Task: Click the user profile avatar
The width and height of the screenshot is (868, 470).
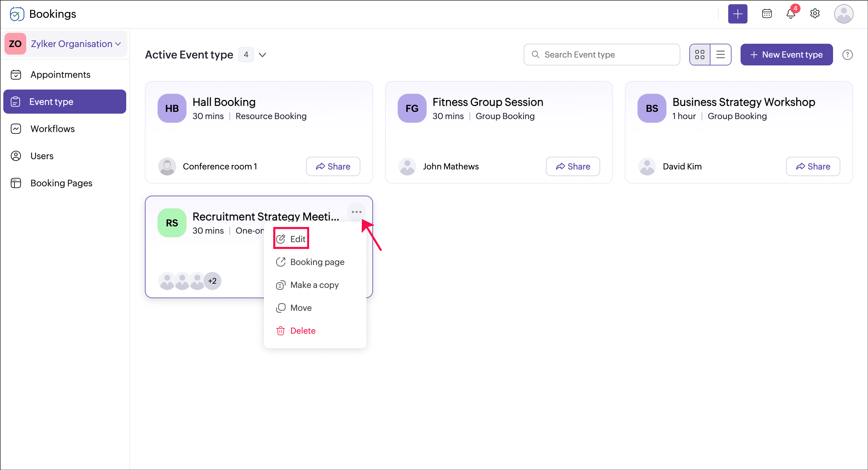Action: tap(843, 14)
